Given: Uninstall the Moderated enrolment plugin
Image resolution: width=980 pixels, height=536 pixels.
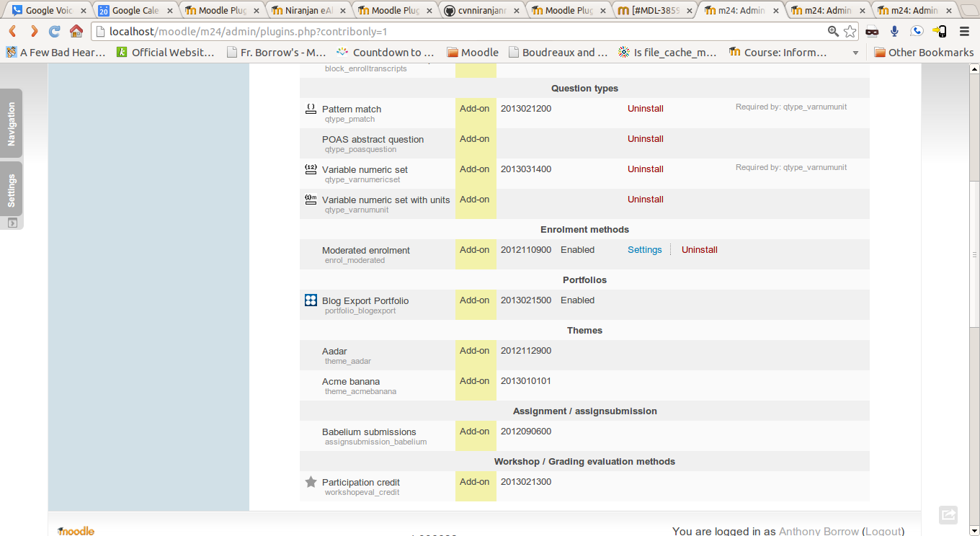Looking at the screenshot, I should [x=700, y=250].
